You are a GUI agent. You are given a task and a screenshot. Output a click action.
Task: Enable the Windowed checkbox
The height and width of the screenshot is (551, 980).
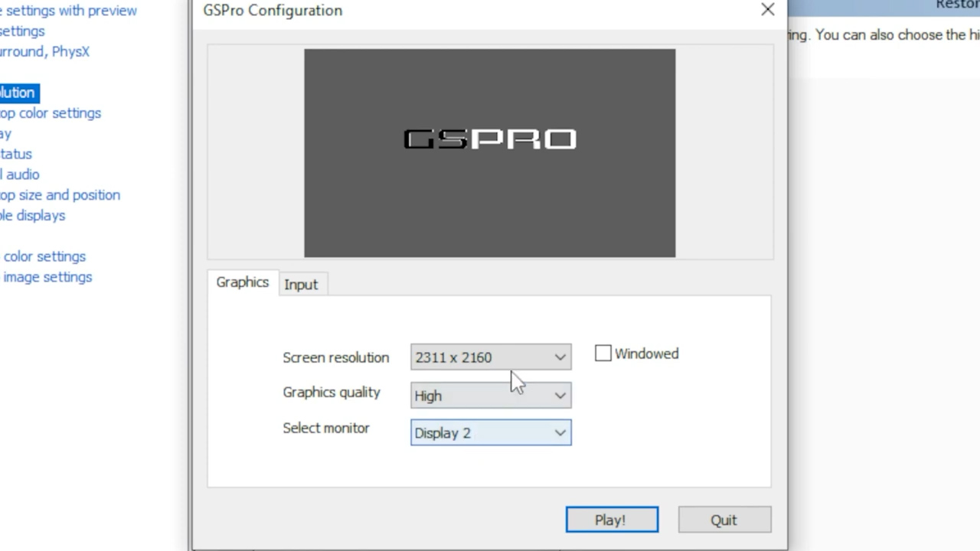point(603,354)
